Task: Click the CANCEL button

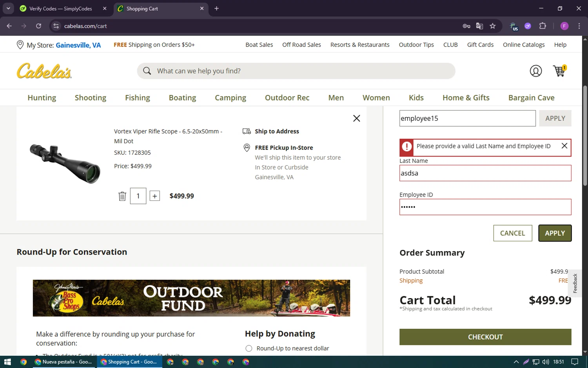Action: point(512,233)
